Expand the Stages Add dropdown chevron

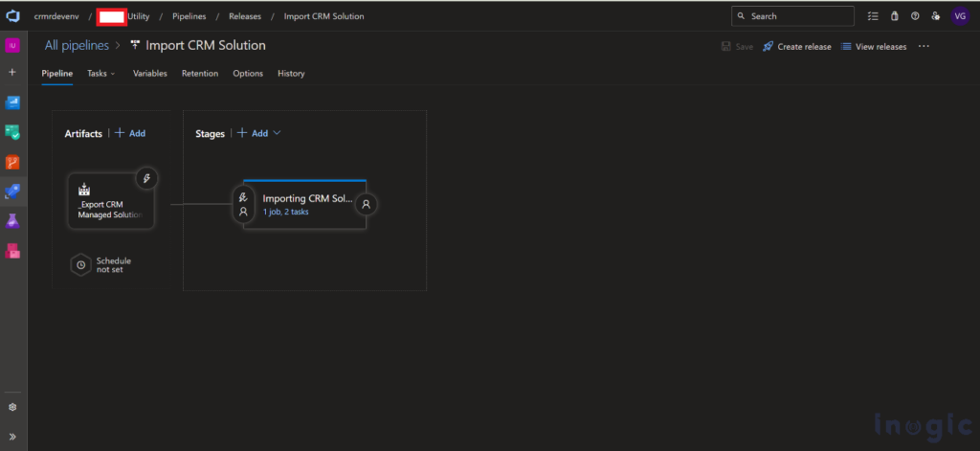[x=277, y=133]
